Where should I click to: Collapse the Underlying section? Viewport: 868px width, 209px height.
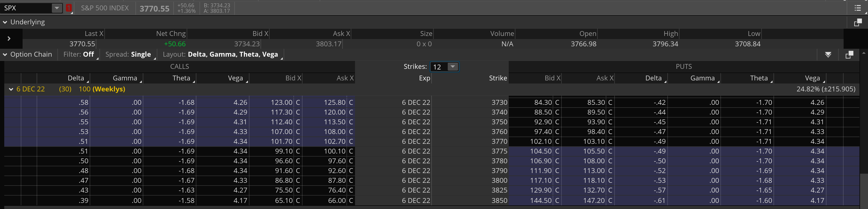pos(5,23)
